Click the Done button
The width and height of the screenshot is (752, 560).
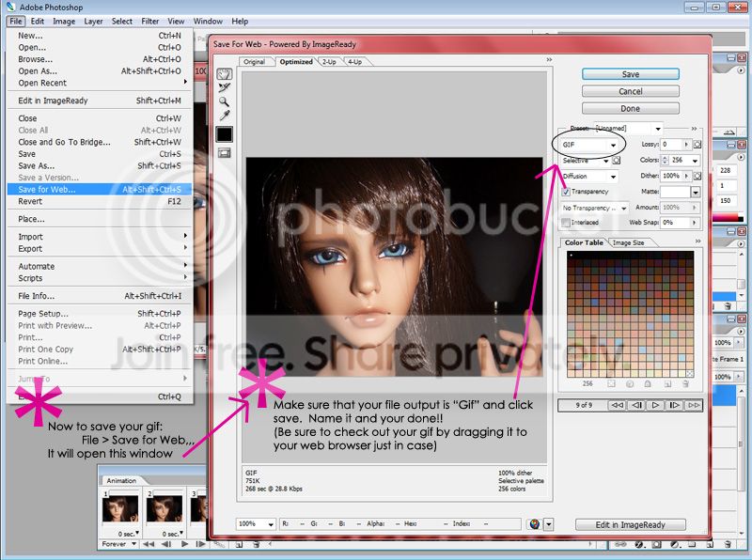(x=630, y=109)
